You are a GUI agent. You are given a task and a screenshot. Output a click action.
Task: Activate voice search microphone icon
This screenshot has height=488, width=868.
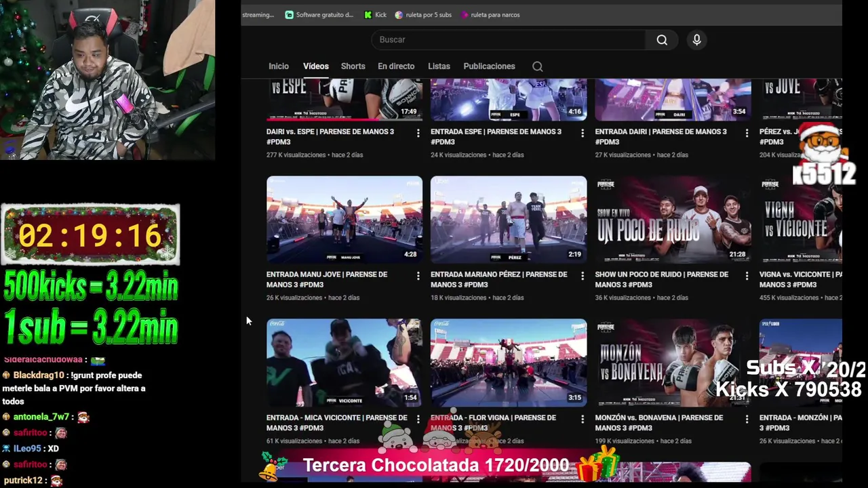point(696,40)
